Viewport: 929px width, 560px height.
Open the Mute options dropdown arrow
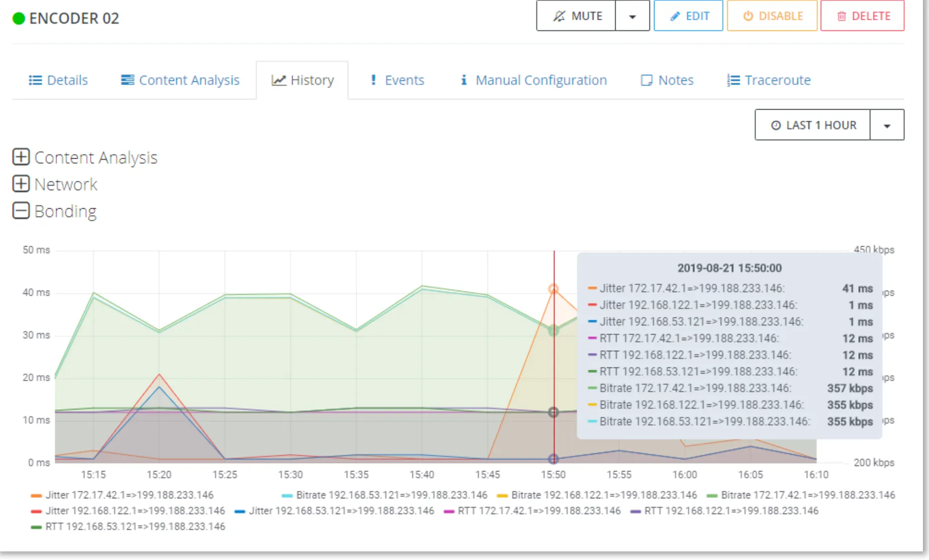point(632,16)
